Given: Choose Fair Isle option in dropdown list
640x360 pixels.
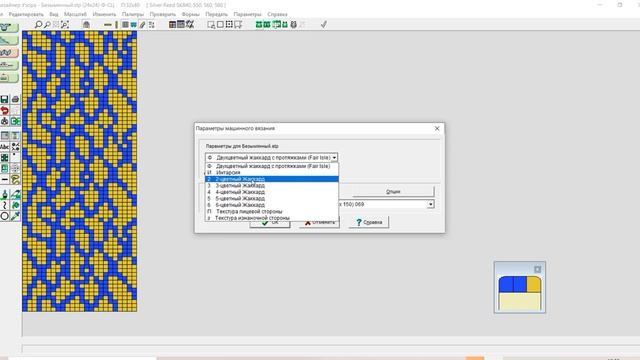Looking at the screenshot, I should 271,166.
